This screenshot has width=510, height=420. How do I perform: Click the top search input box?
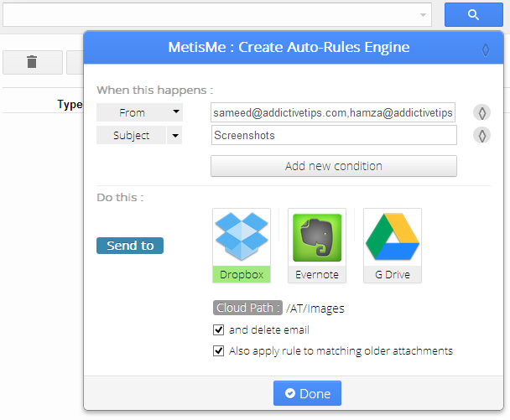point(217,14)
